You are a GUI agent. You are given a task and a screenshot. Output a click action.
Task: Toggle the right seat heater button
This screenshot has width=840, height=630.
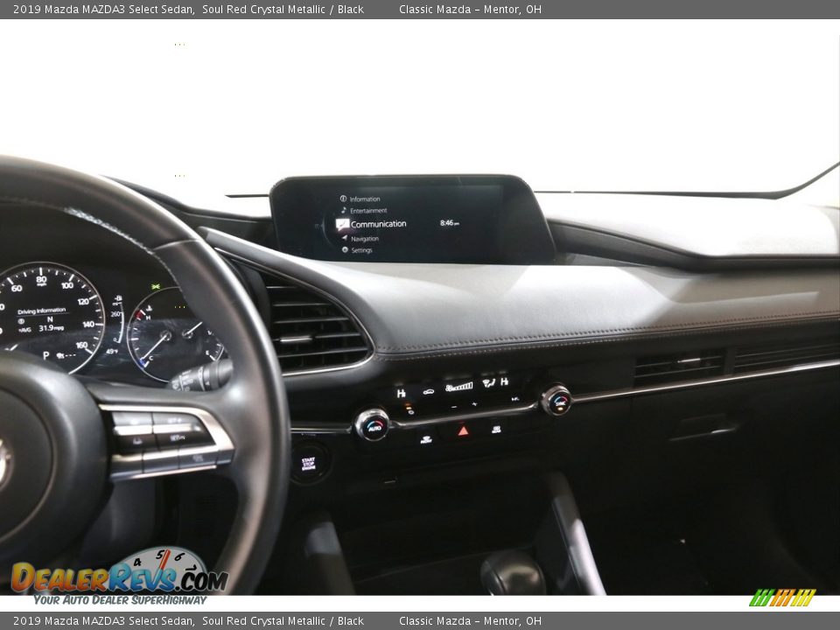tap(505, 381)
